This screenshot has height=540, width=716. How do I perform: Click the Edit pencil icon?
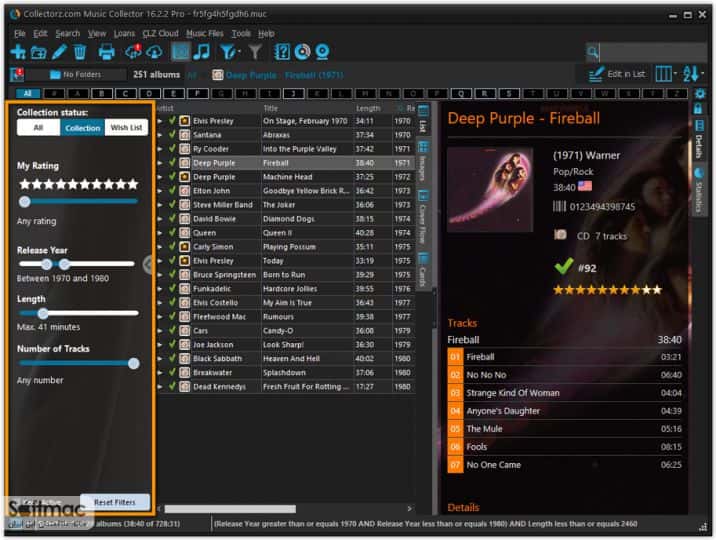tap(59, 52)
